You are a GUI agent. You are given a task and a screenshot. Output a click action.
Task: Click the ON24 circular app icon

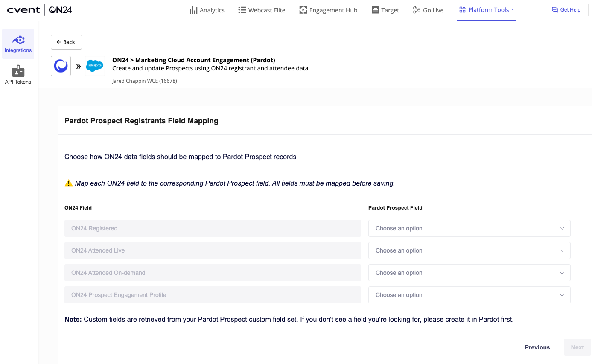click(61, 66)
